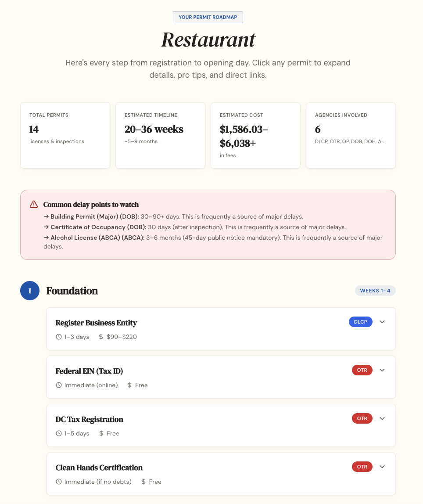Click clock icon on DC Tax Registration
Image resolution: width=423 pixels, height=504 pixels.
click(x=59, y=433)
